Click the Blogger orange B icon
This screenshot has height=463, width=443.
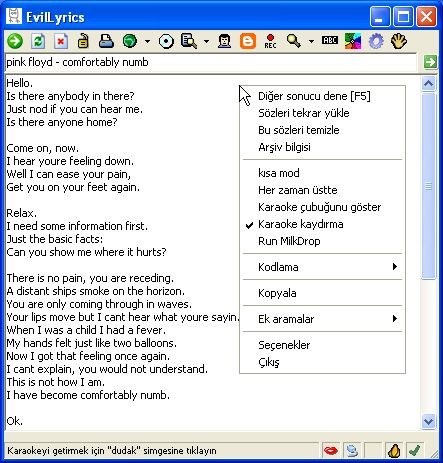[x=248, y=41]
